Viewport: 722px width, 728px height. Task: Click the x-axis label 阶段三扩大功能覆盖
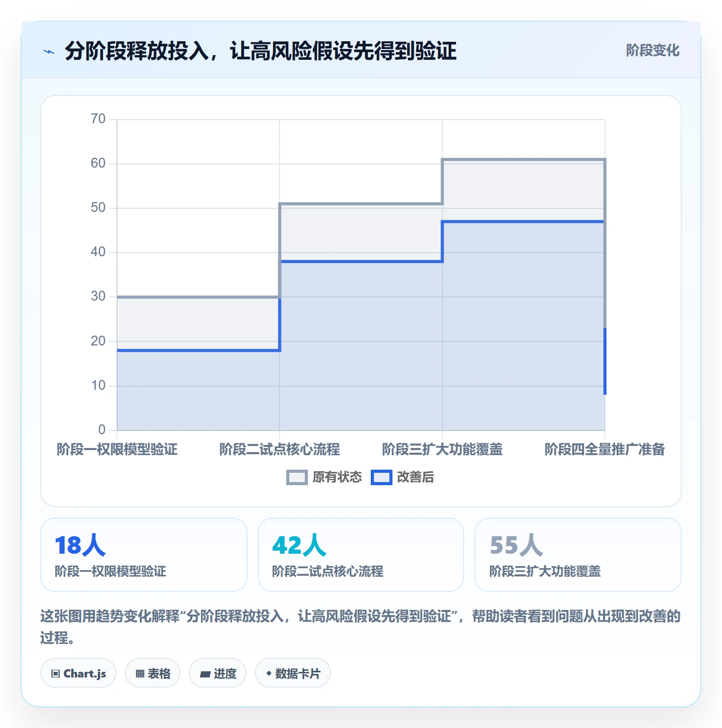[442, 450]
